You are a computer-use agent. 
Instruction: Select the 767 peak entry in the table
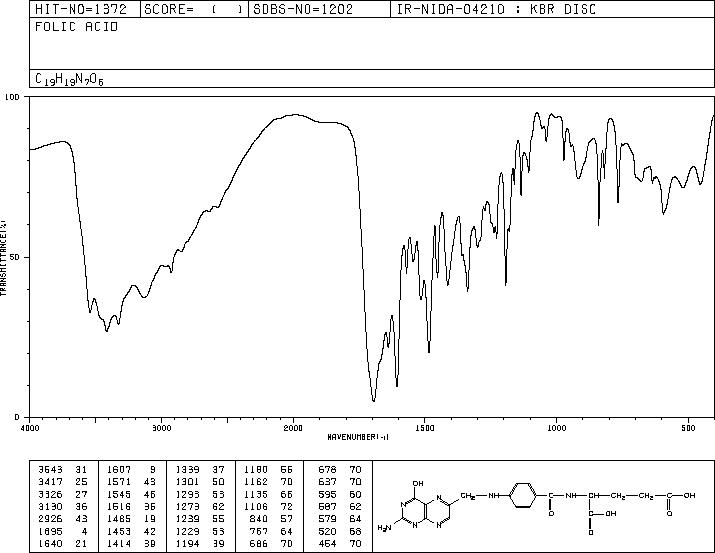point(271,532)
